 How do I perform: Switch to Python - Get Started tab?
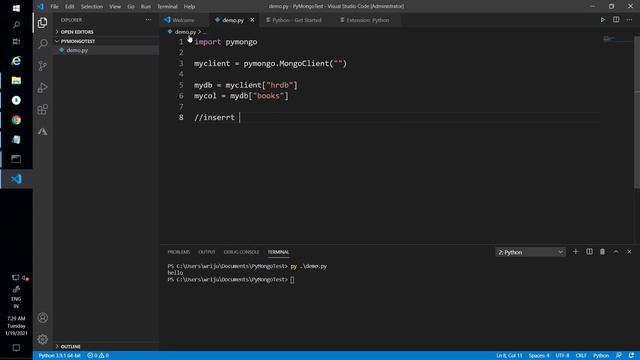(297, 20)
